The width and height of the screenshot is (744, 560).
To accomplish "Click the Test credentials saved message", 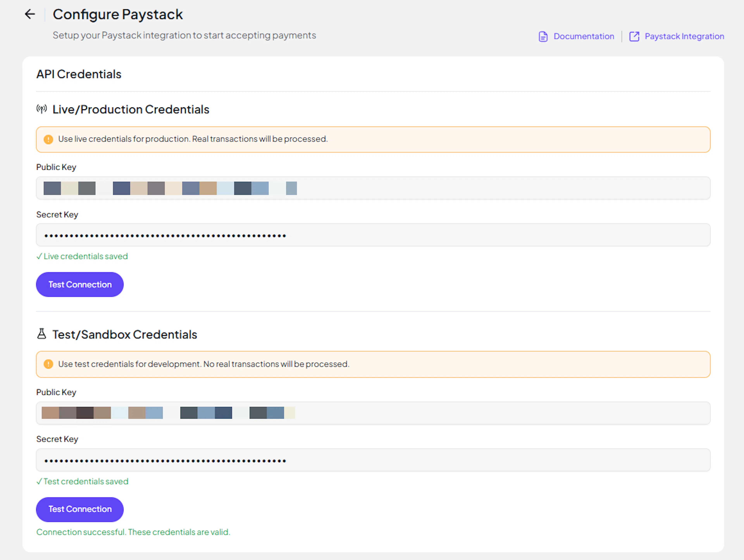I will pyautogui.click(x=82, y=481).
